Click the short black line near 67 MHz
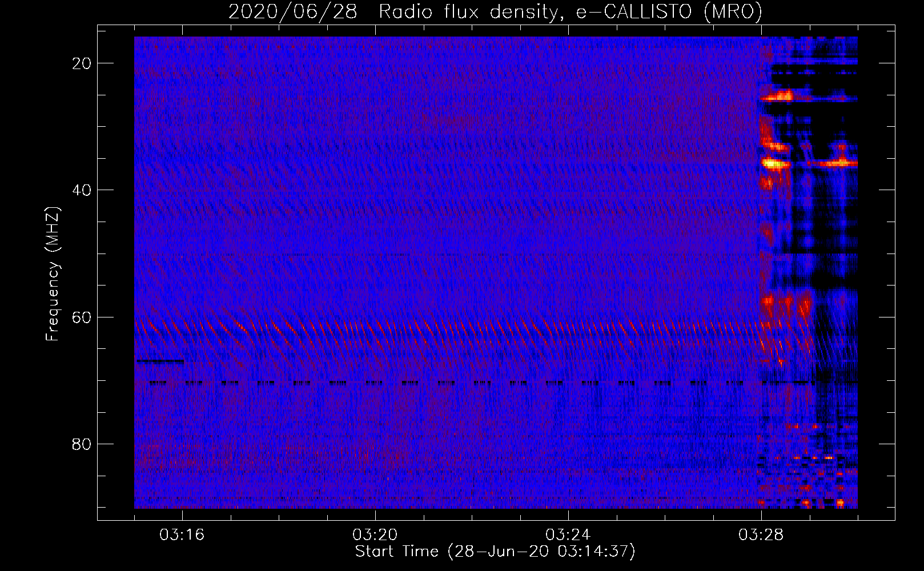This screenshot has height=571, width=924. click(x=160, y=361)
